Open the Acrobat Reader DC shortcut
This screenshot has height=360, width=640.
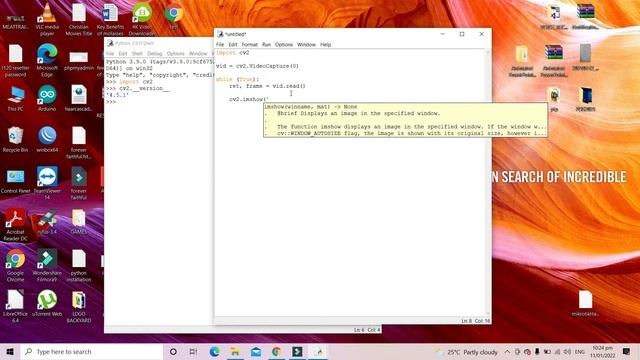[x=16, y=224]
